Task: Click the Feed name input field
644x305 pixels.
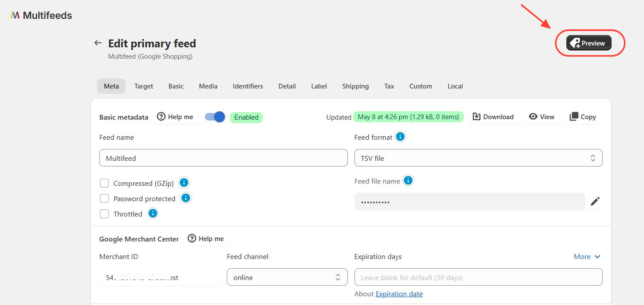Action: tap(223, 158)
